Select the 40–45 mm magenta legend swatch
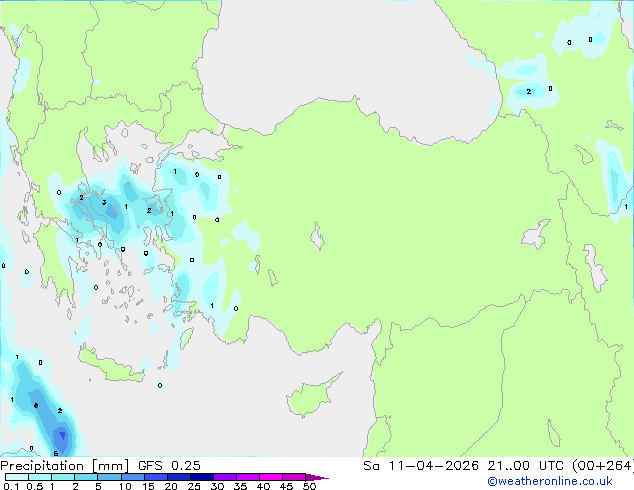 [x=271, y=477]
